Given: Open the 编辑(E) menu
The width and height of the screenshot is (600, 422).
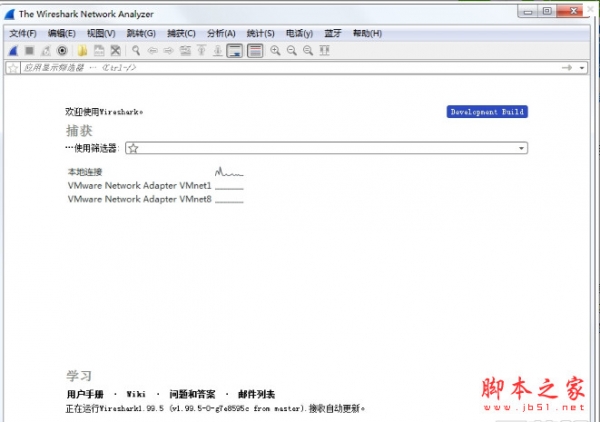Looking at the screenshot, I should point(61,34).
